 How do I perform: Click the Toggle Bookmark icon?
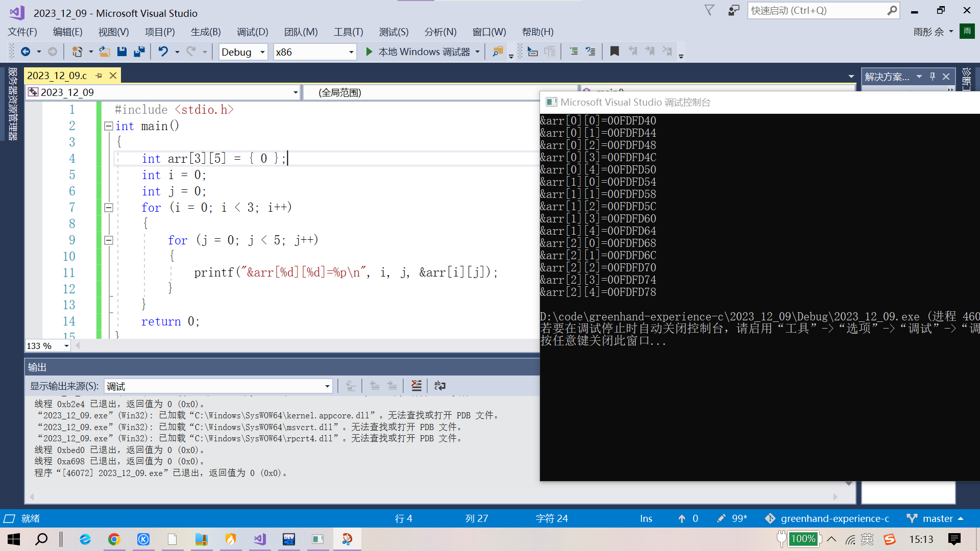(x=615, y=52)
